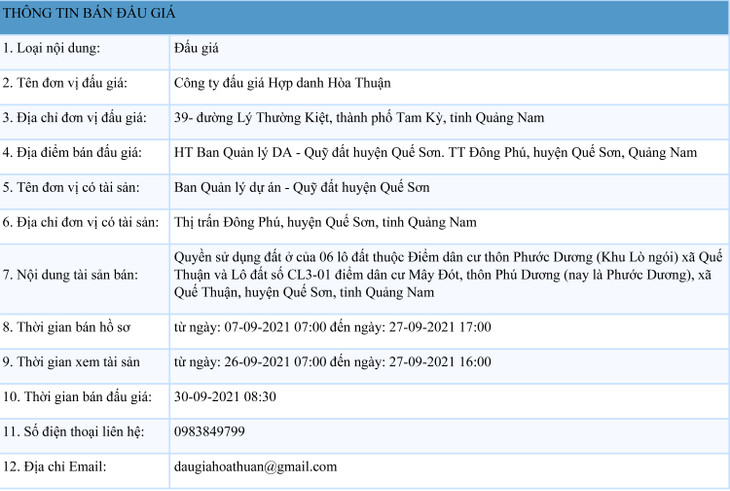Click the document sale period starting 07-09-2021
730x491 pixels.
[332, 327]
